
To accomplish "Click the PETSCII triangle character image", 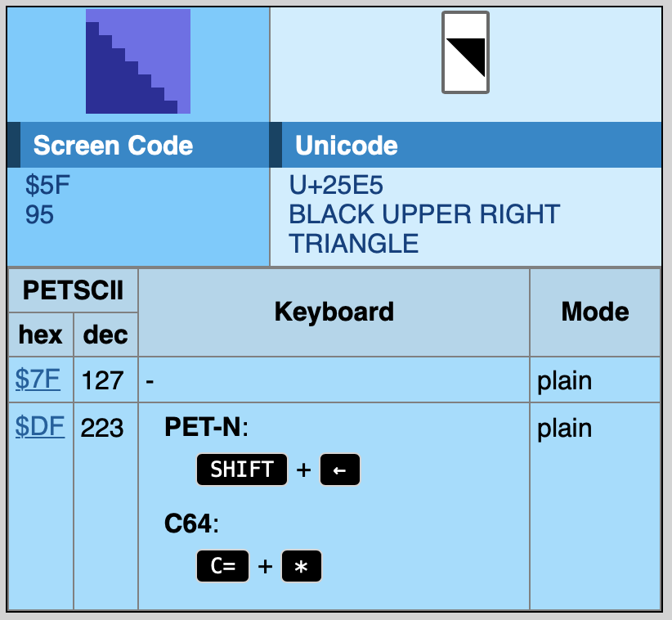I will 137,61.
